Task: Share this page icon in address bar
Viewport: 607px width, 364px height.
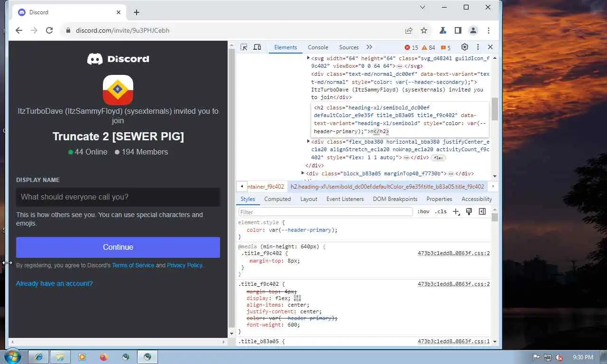Action: coord(408,30)
